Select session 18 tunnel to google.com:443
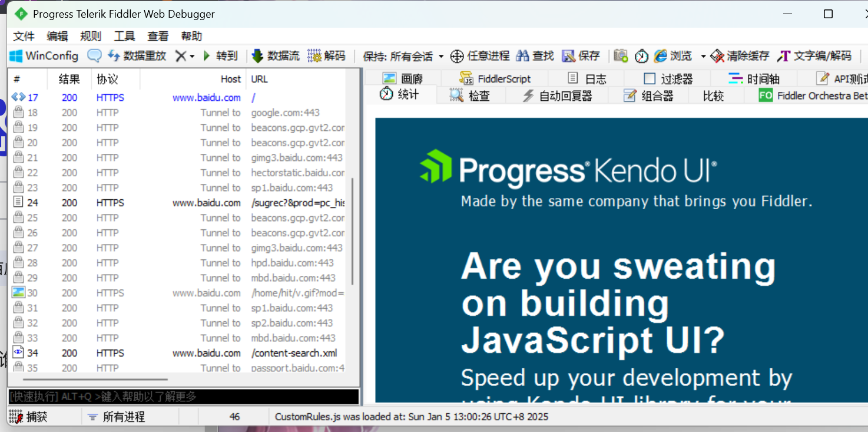Screen dimensions: 868x432 click(x=178, y=113)
